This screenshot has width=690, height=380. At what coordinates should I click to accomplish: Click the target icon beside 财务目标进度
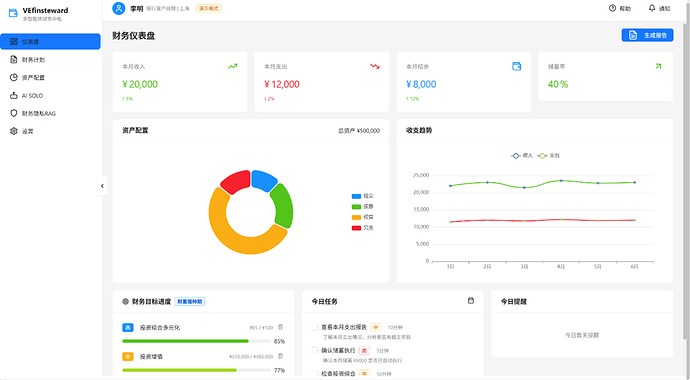[x=125, y=301]
